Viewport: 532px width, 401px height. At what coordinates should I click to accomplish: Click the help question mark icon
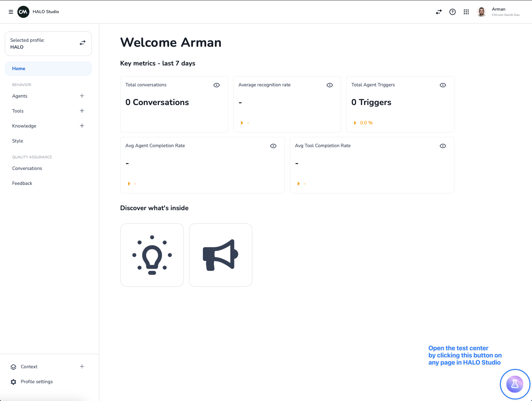pyautogui.click(x=452, y=12)
